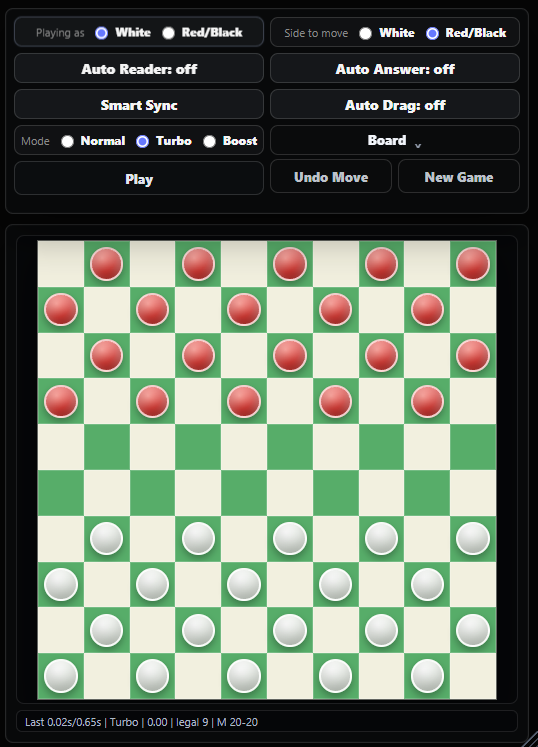
Task: Click red piece in third row, tenth column
Action: click(x=473, y=355)
